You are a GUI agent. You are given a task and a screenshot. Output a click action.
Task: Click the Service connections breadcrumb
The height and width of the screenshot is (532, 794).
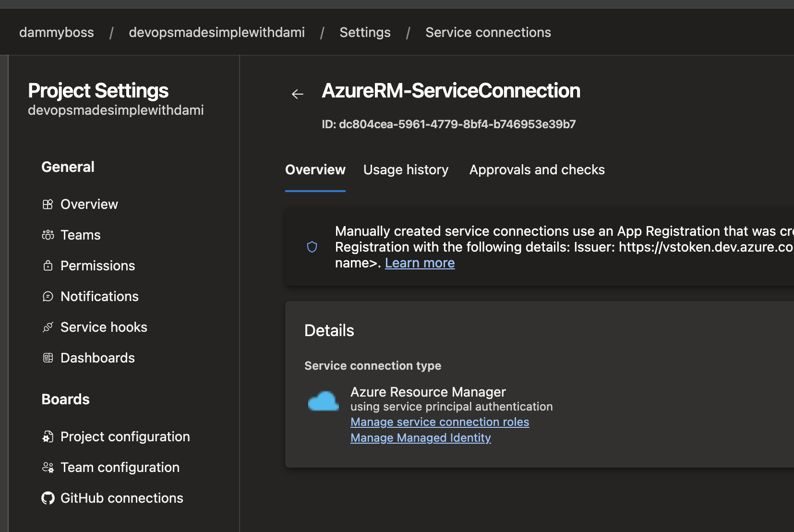[x=488, y=33]
